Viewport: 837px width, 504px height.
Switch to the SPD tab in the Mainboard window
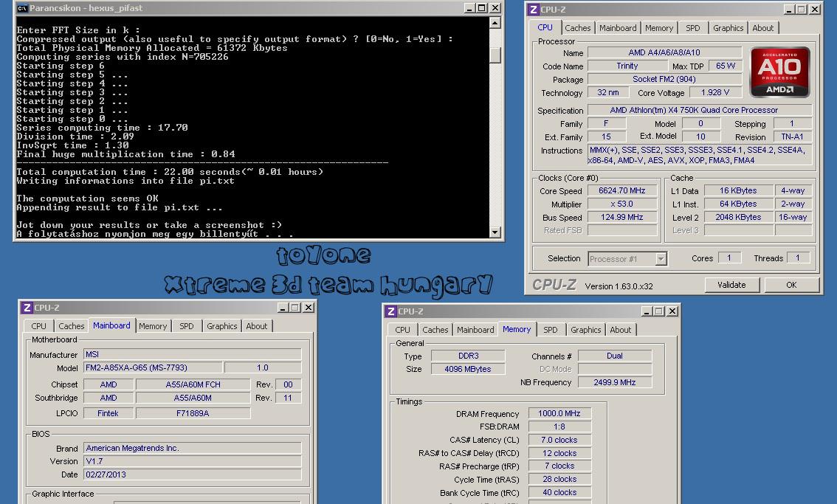click(x=186, y=326)
